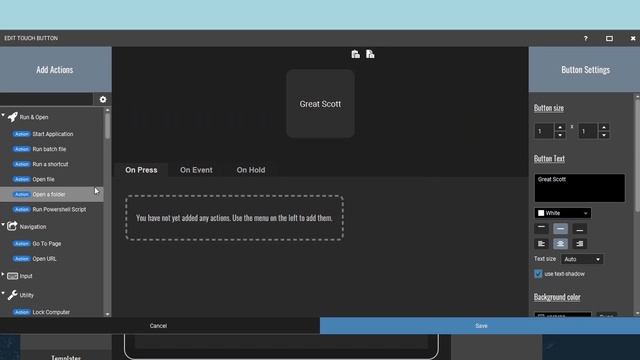Decrease button height with down arrow
Image resolution: width=640 pixels, height=360 pixels.
tap(604, 135)
